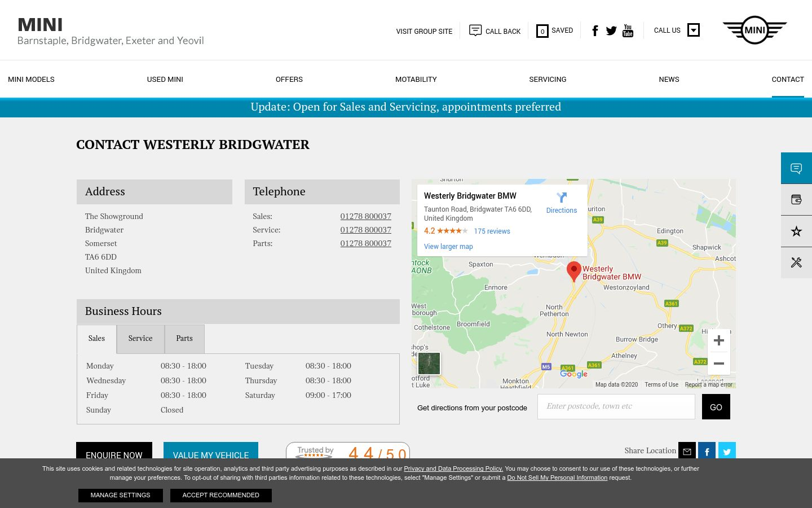Click the Call Back speech bubble icon
The height and width of the screenshot is (508, 812).
point(475,30)
